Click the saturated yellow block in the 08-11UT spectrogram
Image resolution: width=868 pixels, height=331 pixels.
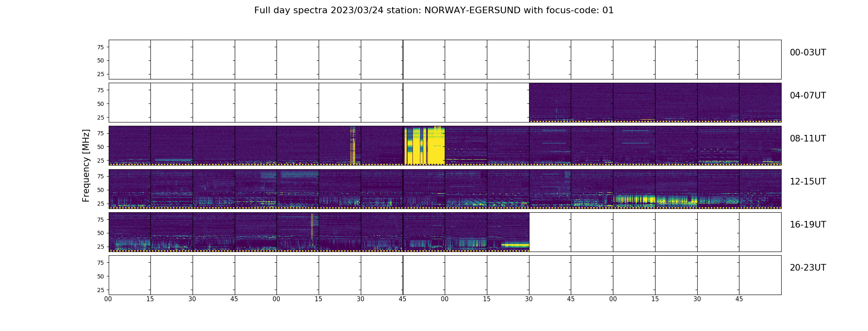(x=424, y=146)
